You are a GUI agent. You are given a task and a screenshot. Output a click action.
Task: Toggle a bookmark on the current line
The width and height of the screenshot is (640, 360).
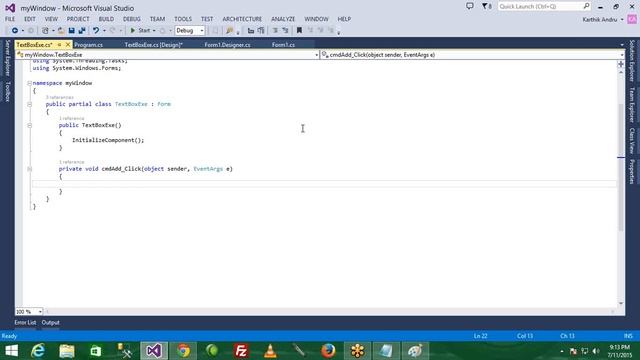(x=299, y=31)
